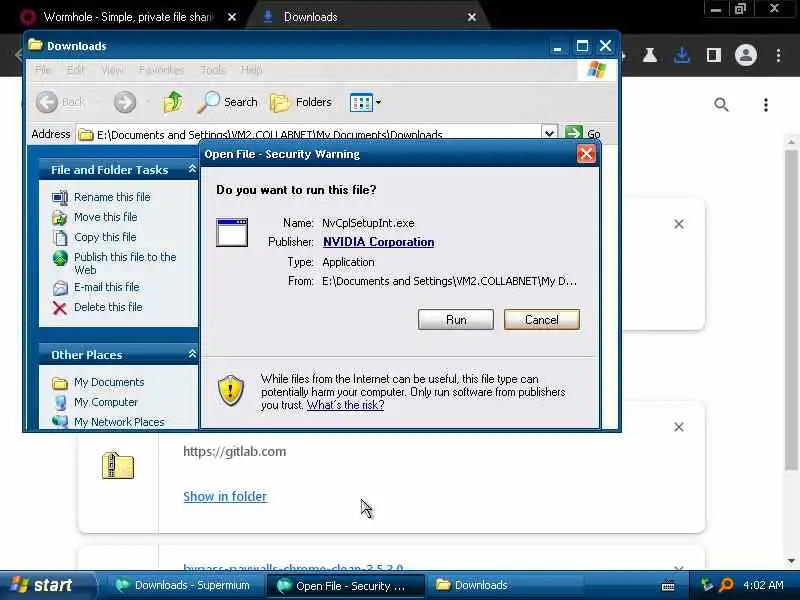
Task: Click the Rename this file icon
Action: coord(60,197)
